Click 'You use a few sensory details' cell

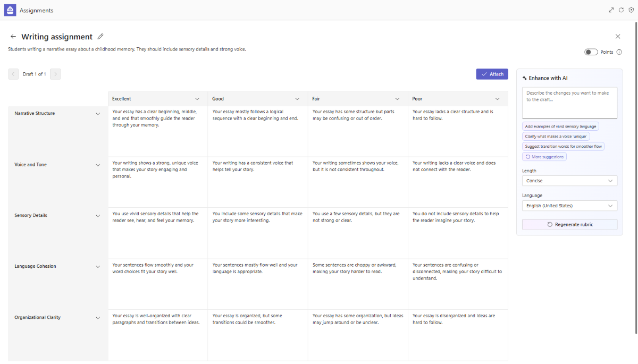click(x=358, y=233)
